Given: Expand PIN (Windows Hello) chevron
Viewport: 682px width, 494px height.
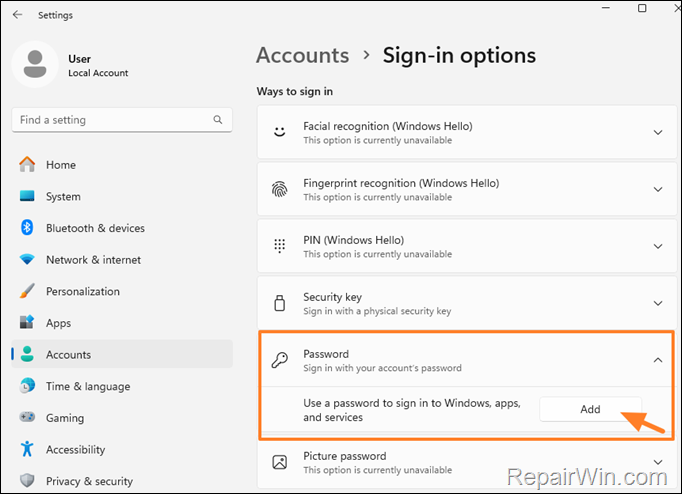Looking at the screenshot, I should (658, 246).
